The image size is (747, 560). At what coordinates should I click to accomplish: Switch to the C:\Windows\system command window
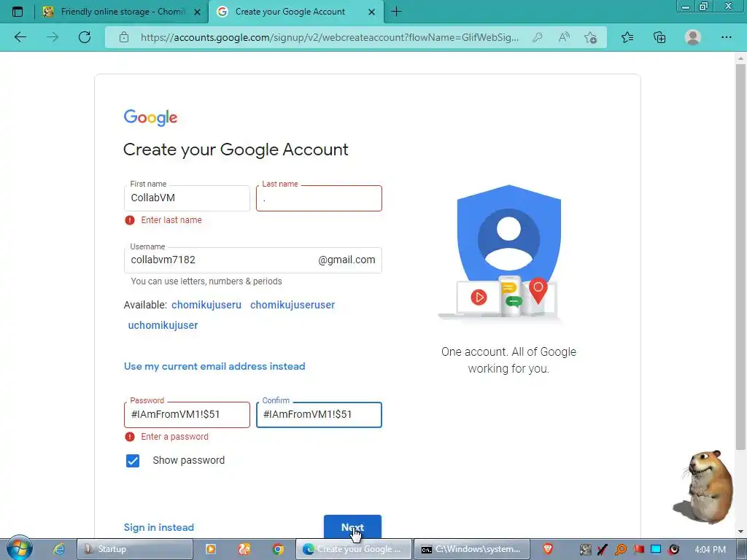click(x=472, y=549)
